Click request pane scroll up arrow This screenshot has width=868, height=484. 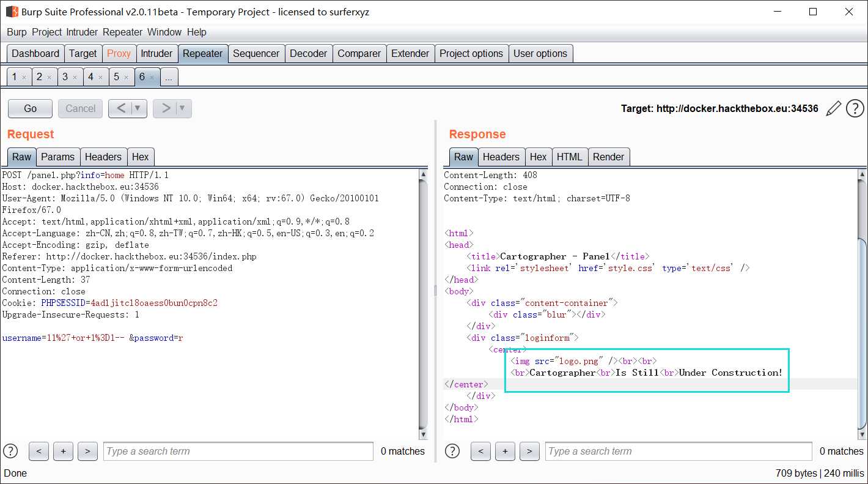(423, 174)
